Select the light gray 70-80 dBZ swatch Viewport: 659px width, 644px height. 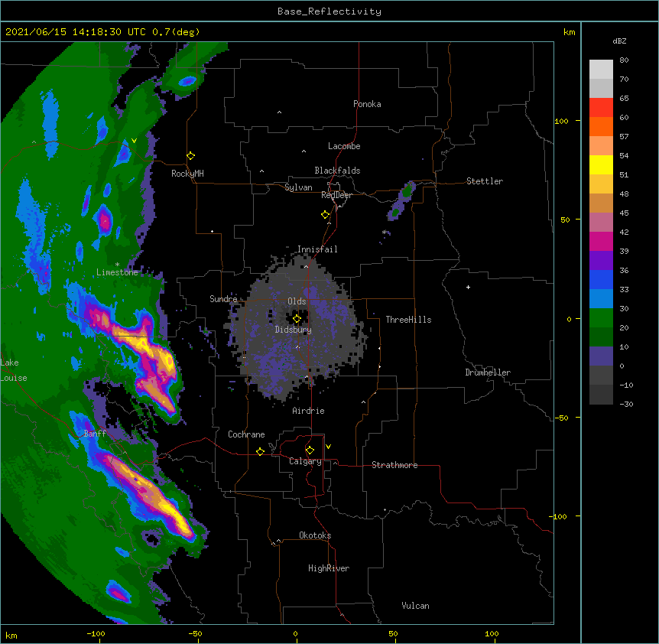pos(601,70)
